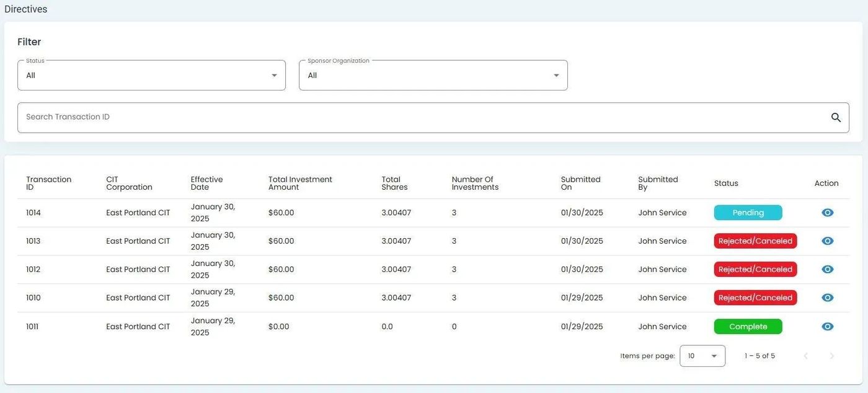Expand Sponsor Organization dropdown
The image size is (868, 393).
pos(433,76)
